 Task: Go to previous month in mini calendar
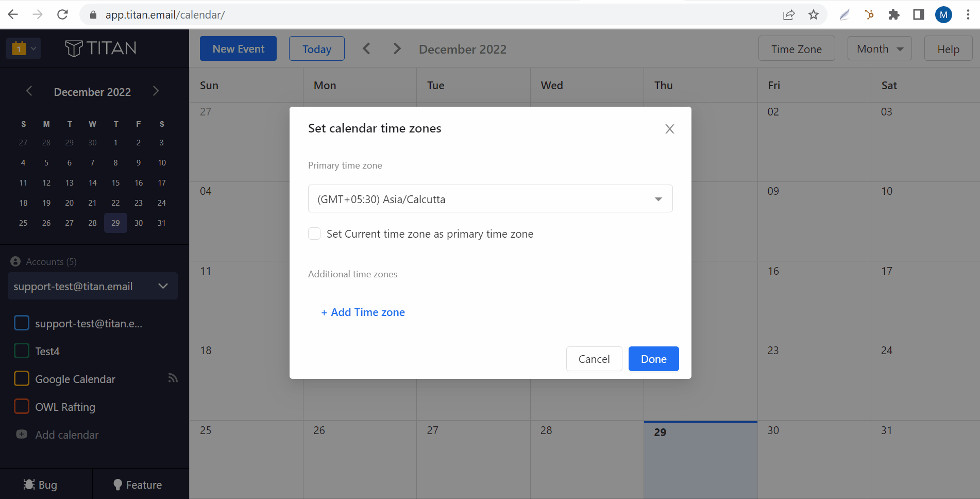(29, 91)
